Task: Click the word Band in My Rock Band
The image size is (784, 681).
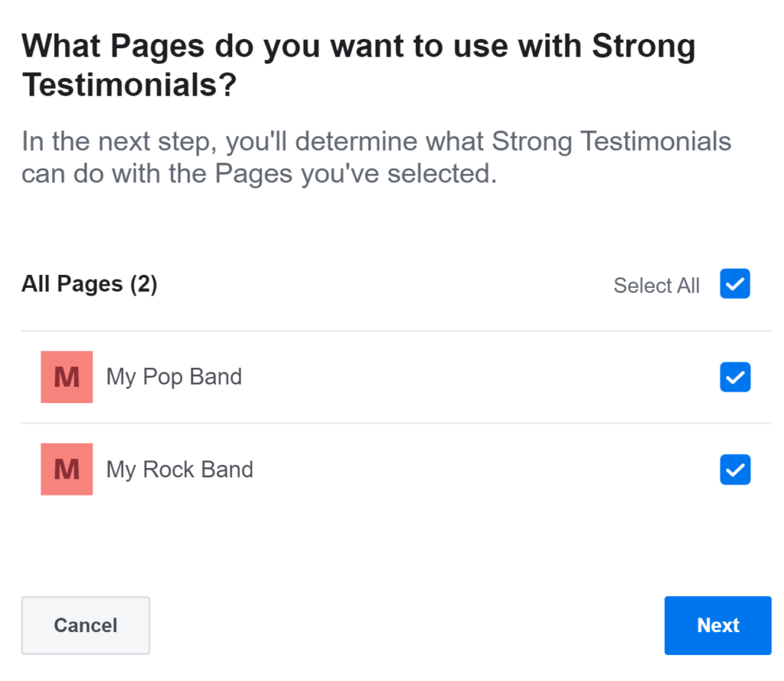Action: click(x=227, y=470)
